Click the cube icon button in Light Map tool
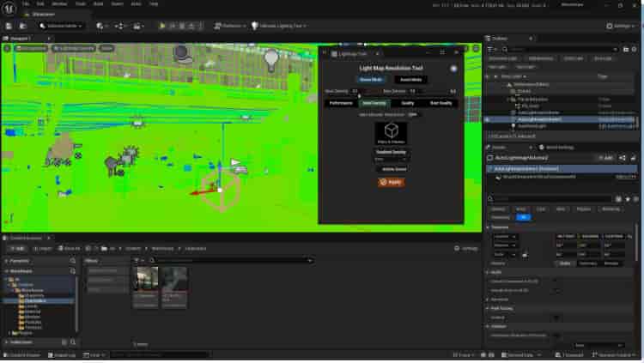Viewport: 644px width, 363px height. point(391,133)
